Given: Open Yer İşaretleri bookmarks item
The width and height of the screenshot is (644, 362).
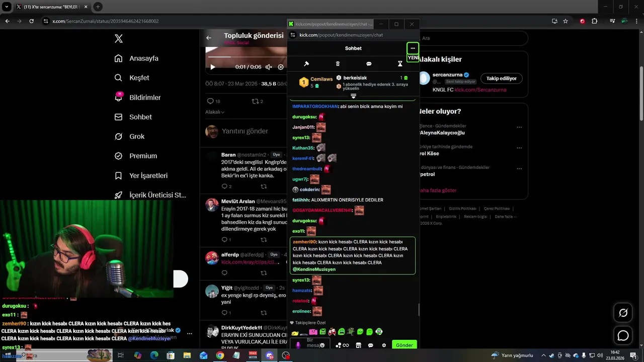Looking at the screenshot, I should tap(141, 175).
